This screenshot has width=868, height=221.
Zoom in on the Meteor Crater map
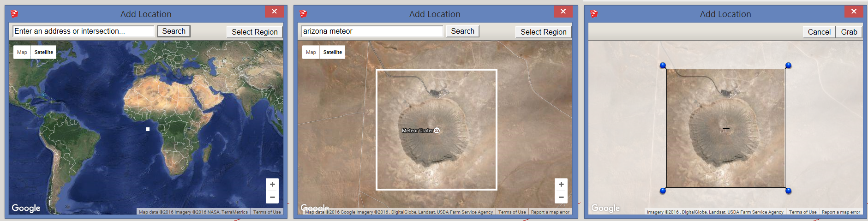pos(561,185)
